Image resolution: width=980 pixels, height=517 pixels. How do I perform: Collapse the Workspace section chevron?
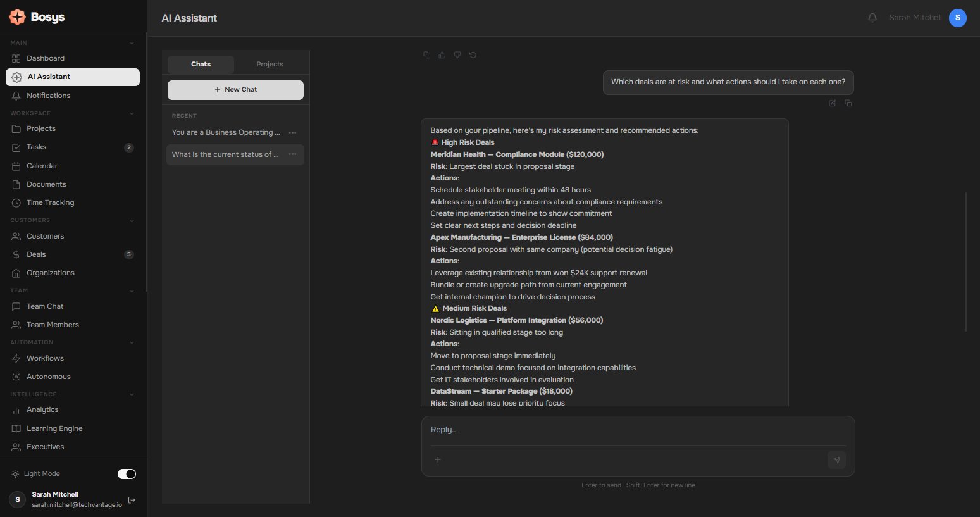click(132, 114)
